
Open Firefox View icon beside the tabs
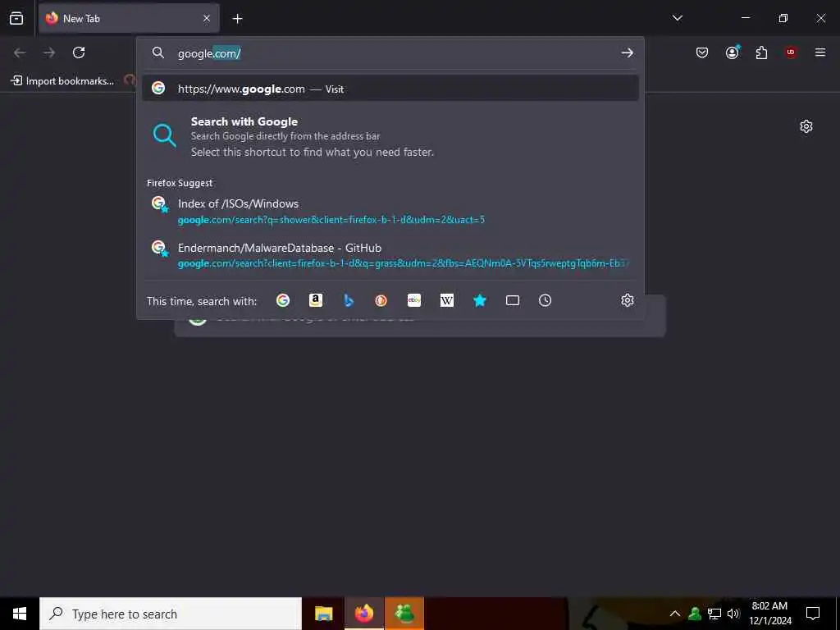(x=16, y=18)
